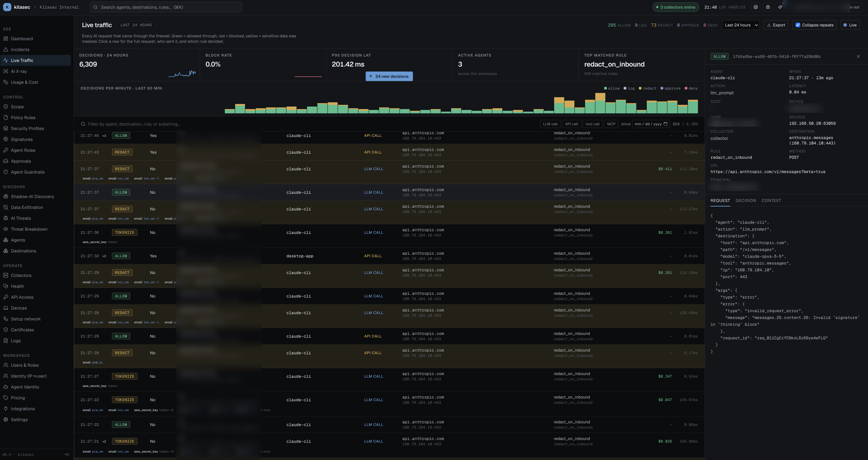
Task: Open the Last 24 hours dropdown
Action: [x=741, y=25]
